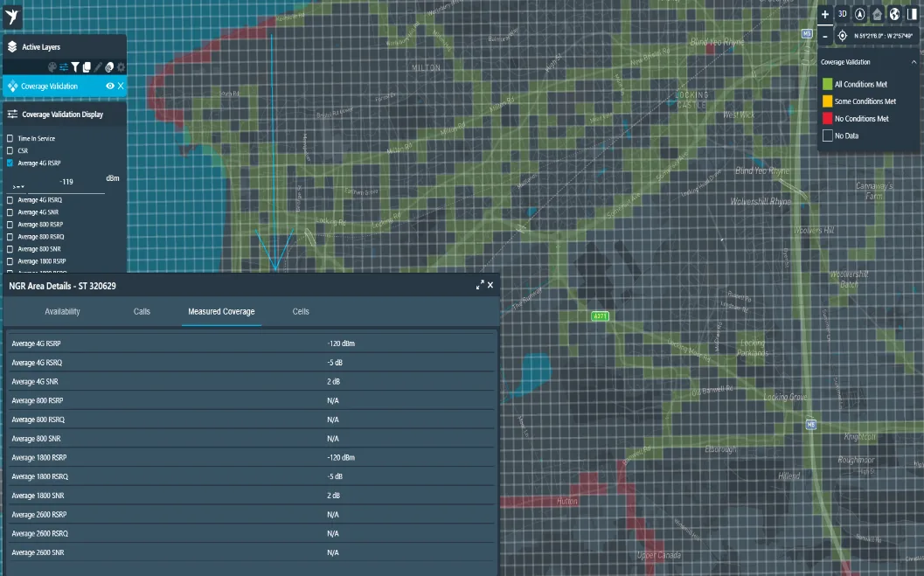Viewport: 924px width, 576px height.
Task: Uncheck the Average 4G RSRP checkbox
Action: pos(10,163)
